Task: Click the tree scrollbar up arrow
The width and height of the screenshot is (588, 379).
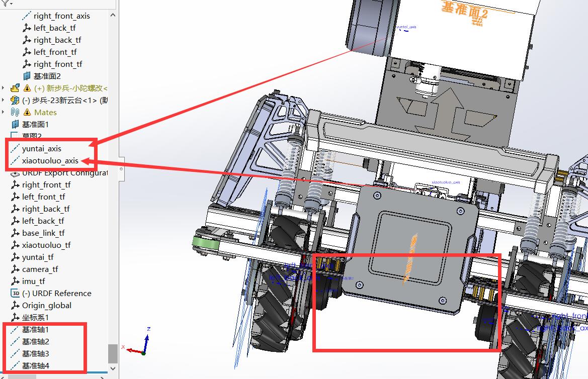Action: pyautogui.click(x=113, y=15)
